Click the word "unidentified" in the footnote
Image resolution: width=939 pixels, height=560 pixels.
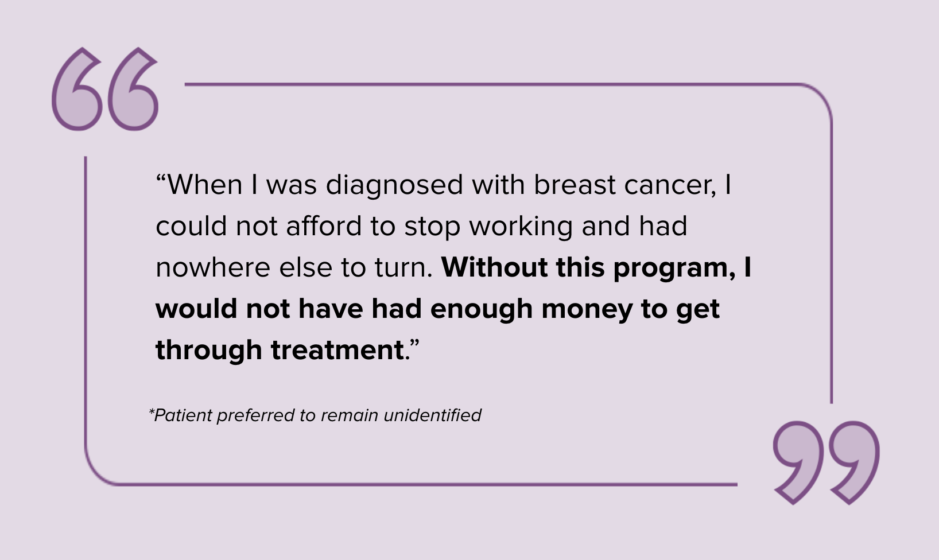point(432,415)
